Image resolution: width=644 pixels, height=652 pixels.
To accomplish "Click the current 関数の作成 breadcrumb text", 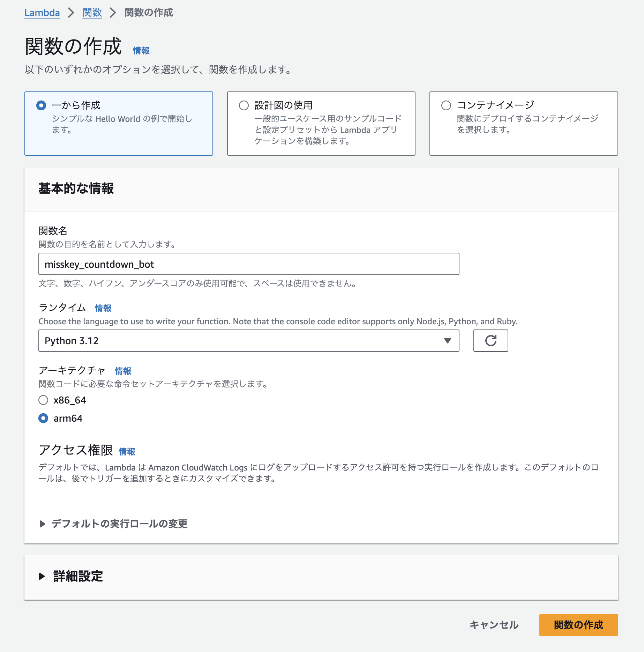I will (x=149, y=13).
